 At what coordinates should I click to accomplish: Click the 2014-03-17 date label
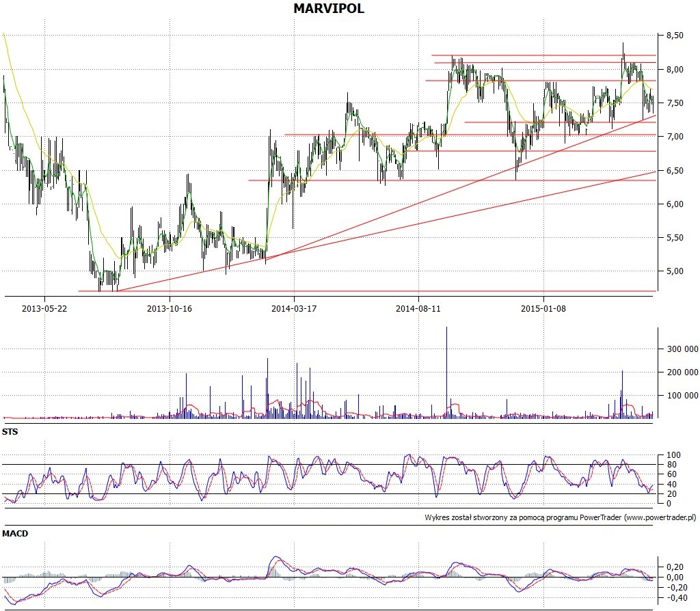click(294, 308)
